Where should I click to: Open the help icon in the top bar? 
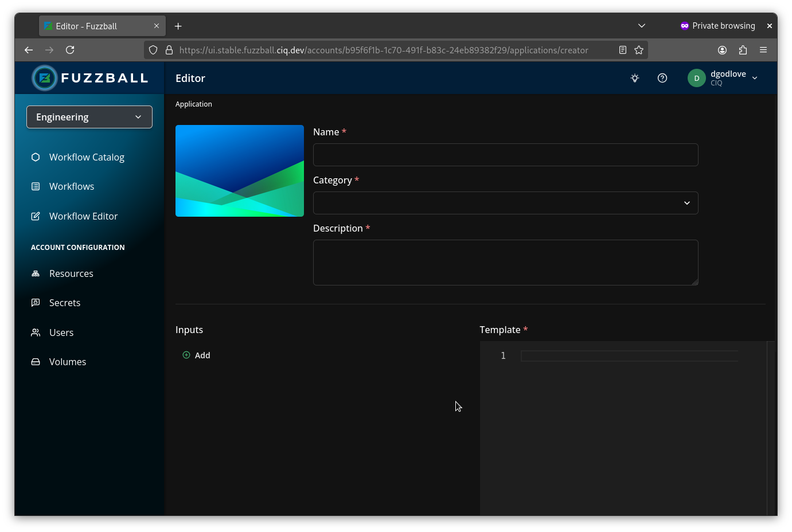point(662,77)
